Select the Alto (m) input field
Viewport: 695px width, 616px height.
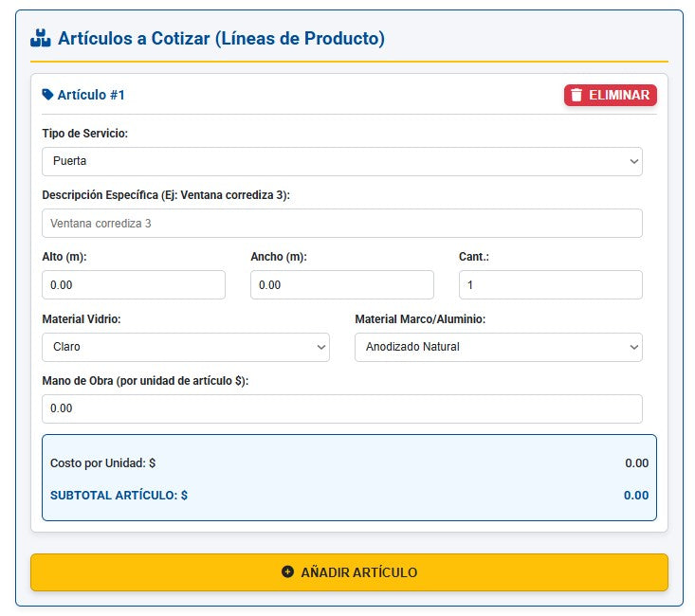[x=134, y=285]
